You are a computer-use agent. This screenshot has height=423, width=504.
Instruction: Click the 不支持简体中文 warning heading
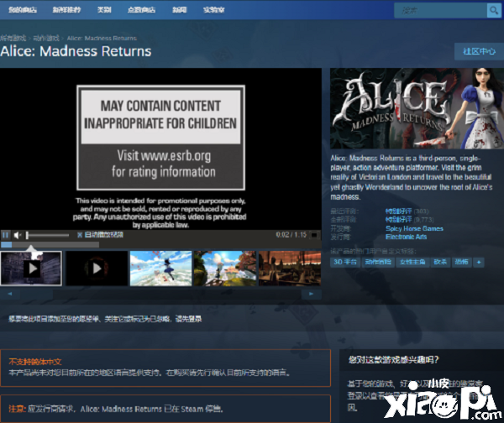pyautogui.click(x=35, y=362)
